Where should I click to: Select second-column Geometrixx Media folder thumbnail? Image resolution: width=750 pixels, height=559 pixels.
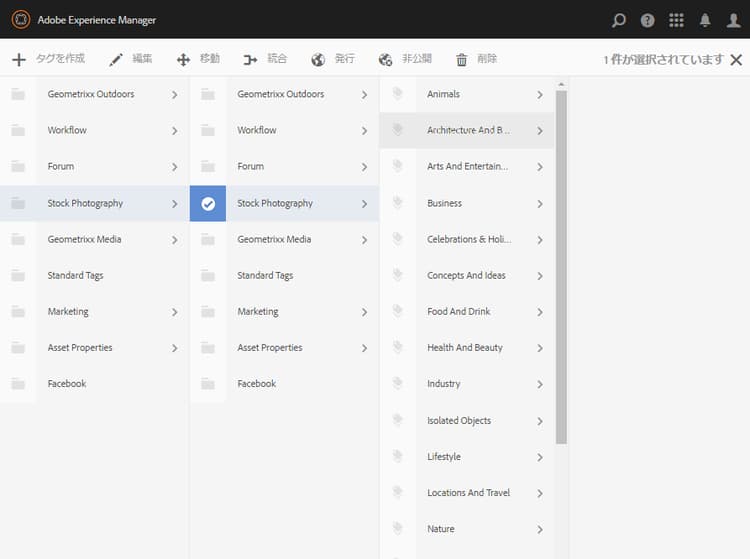coord(208,239)
